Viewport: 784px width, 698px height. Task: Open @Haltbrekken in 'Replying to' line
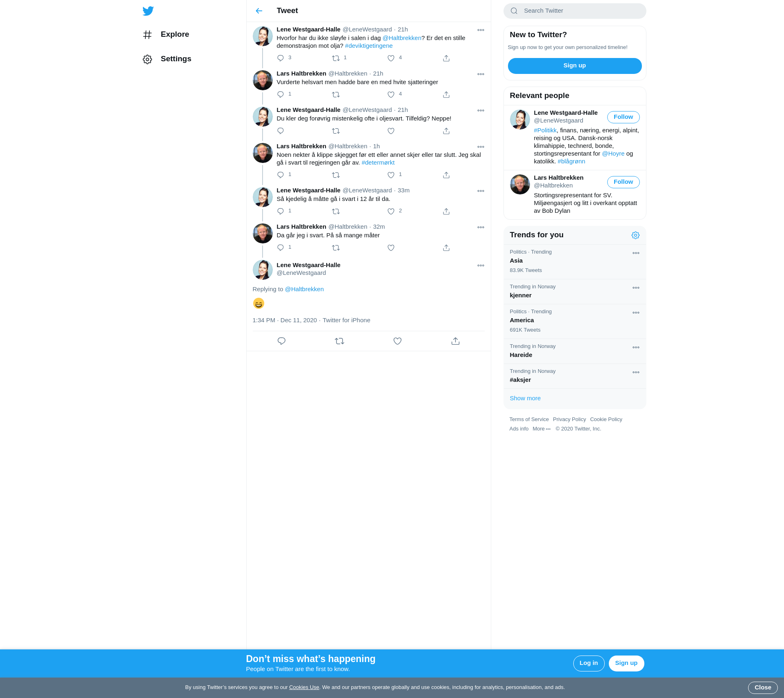click(x=304, y=289)
